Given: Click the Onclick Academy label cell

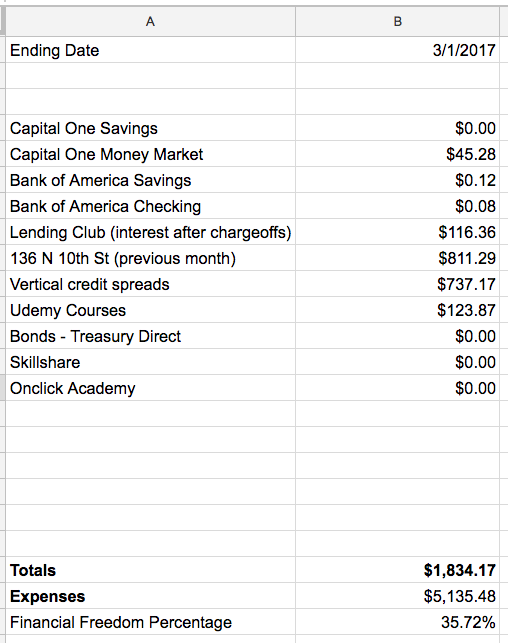Looking at the screenshot, I should [x=150, y=388].
